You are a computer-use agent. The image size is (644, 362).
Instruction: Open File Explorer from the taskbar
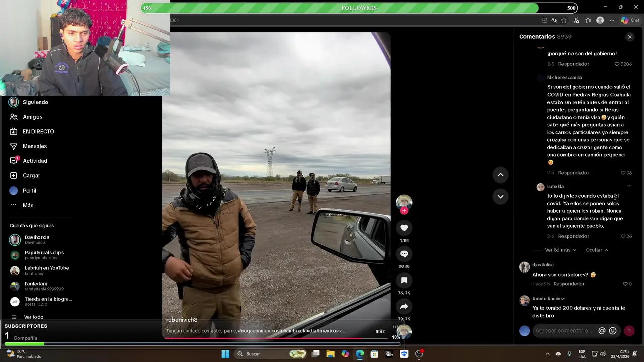click(330, 354)
